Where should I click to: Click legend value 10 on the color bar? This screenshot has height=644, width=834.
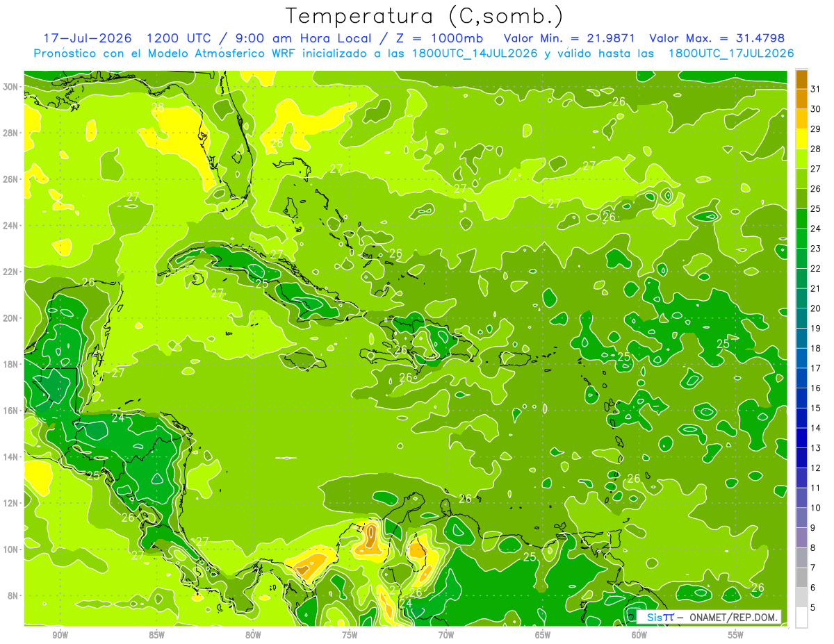click(x=815, y=508)
